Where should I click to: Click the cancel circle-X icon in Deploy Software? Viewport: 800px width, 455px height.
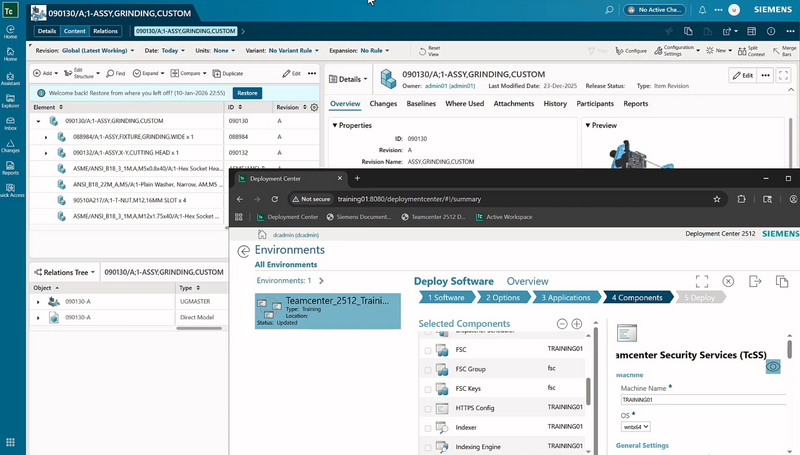click(x=728, y=281)
